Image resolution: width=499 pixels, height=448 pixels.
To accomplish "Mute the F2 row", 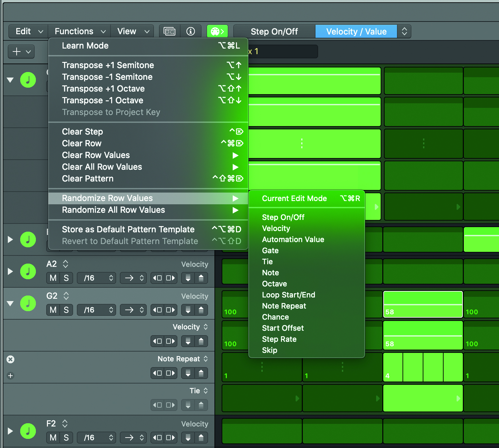I will (x=53, y=438).
